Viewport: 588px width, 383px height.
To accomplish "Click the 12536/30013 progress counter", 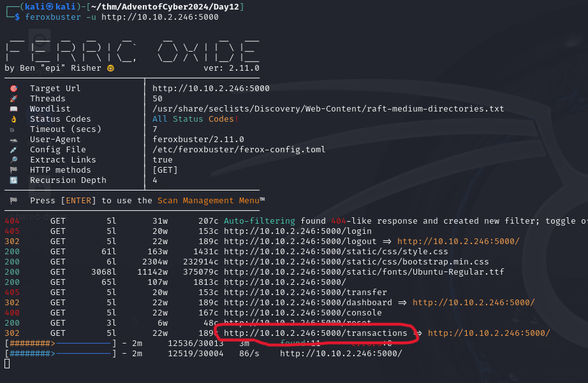I will (195, 343).
